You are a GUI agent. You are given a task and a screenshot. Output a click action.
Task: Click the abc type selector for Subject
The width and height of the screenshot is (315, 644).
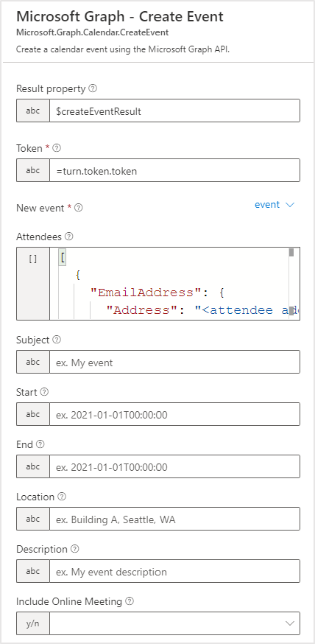point(33,362)
